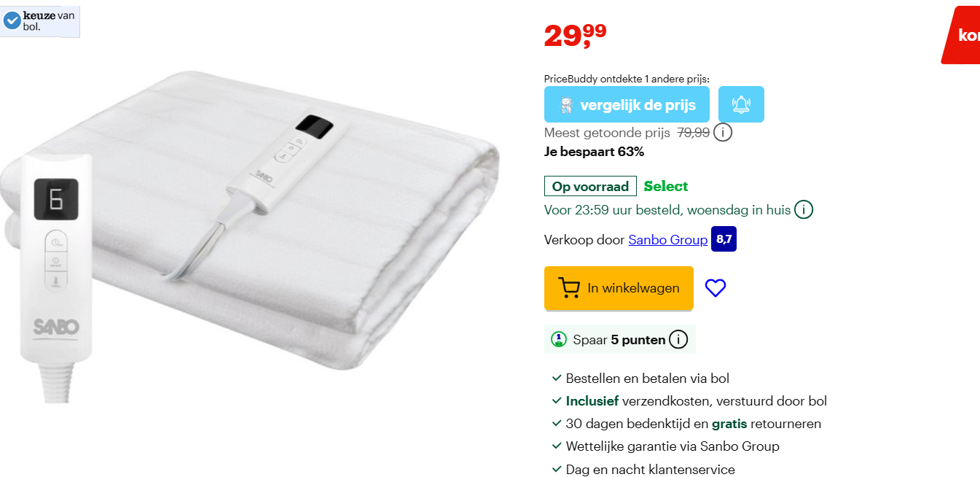The image size is (980, 477).
Task: Click the shopping cart icon in winkelwagen button
Action: click(x=569, y=288)
